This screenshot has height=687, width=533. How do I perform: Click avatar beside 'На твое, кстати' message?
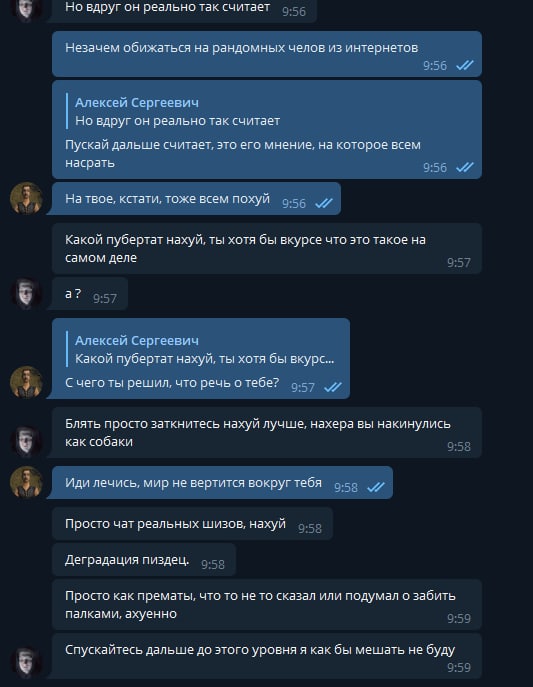26,198
